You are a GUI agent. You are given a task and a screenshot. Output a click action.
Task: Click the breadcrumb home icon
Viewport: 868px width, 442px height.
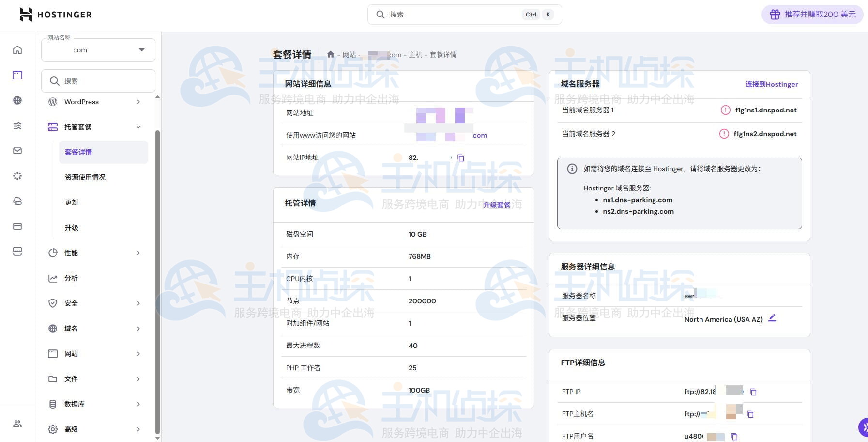click(x=330, y=55)
